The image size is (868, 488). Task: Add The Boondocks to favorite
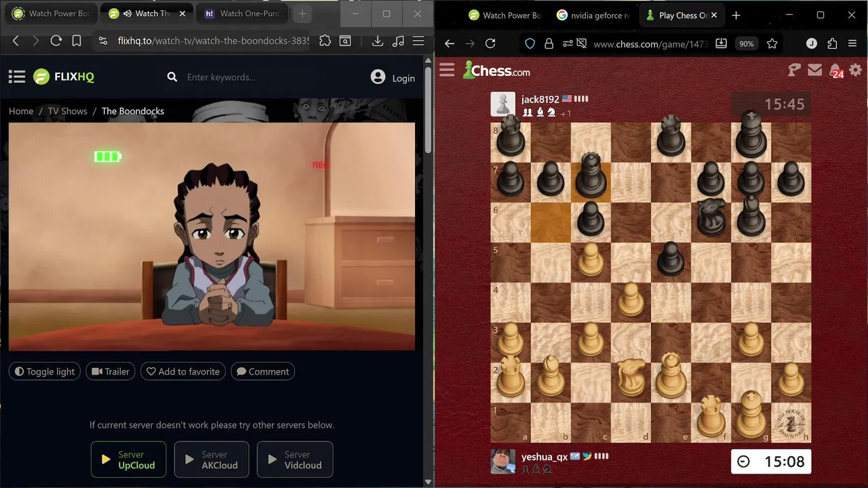183,371
